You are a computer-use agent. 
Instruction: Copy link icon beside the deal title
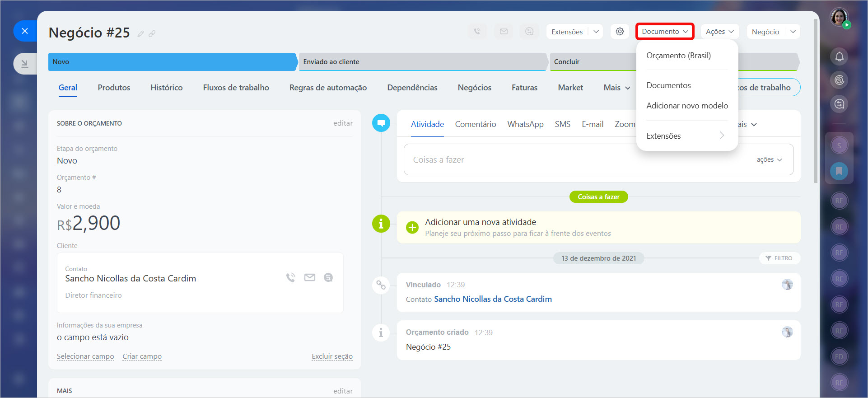(152, 34)
